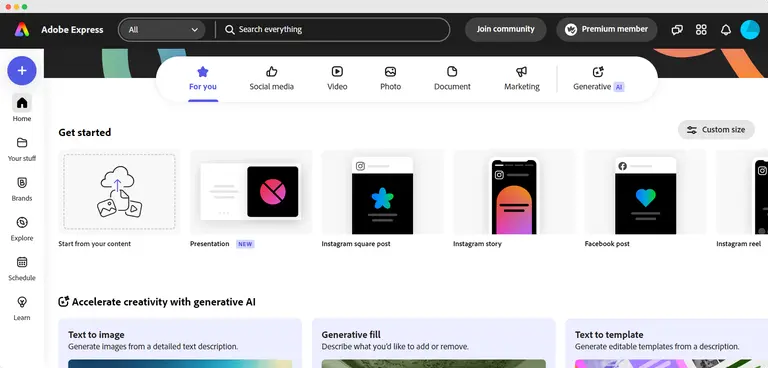Switch to the Video tab
This screenshot has height=368, width=768.
point(337,79)
